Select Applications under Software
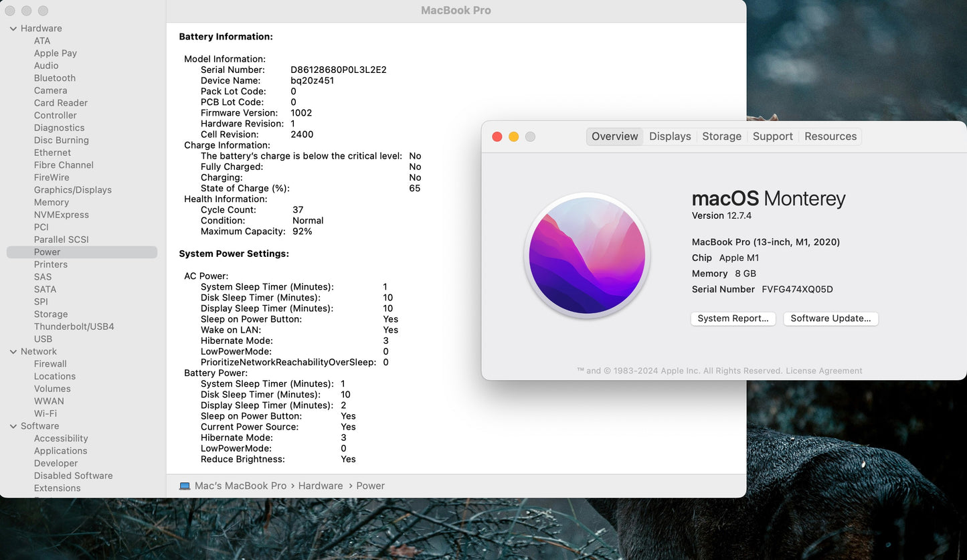 [x=61, y=451]
